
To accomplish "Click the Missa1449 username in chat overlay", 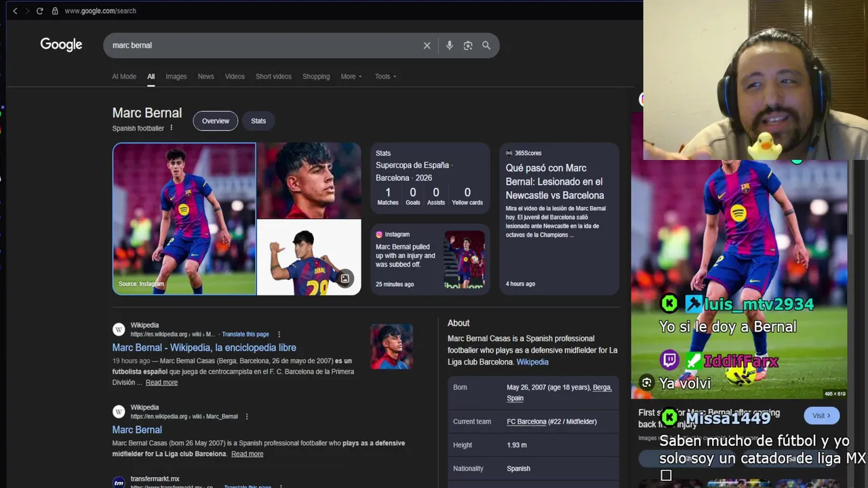I will pos(728,418).
